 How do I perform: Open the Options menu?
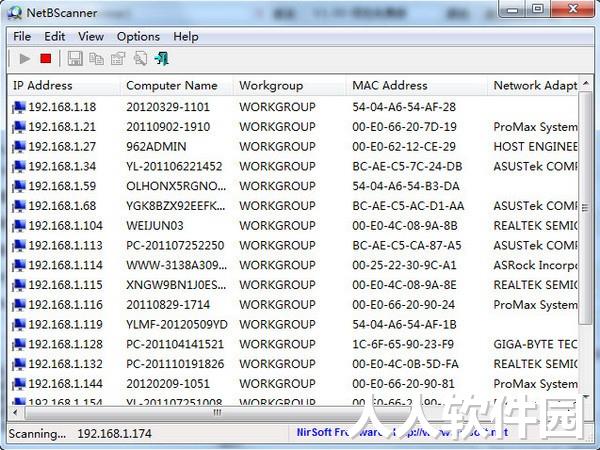(x=138, y=37)
